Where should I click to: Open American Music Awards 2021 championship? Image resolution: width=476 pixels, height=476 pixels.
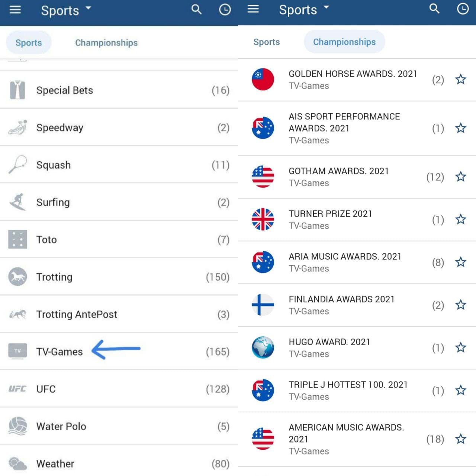coord(346,439)
